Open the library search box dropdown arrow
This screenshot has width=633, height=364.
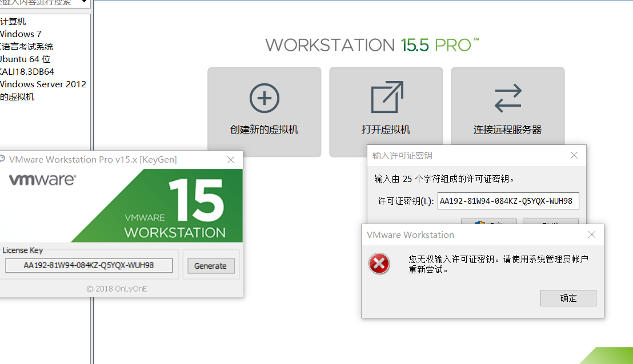84,2
